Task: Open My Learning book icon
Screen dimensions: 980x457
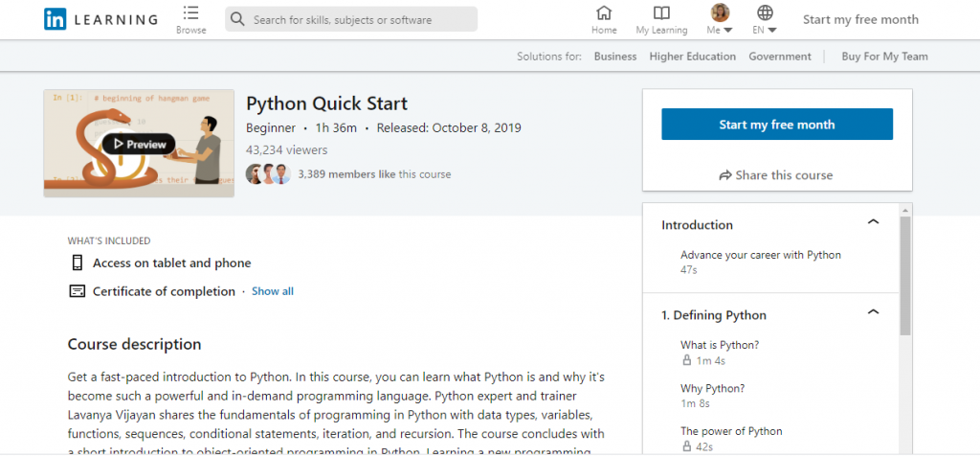Action: (x=661, y=13)
